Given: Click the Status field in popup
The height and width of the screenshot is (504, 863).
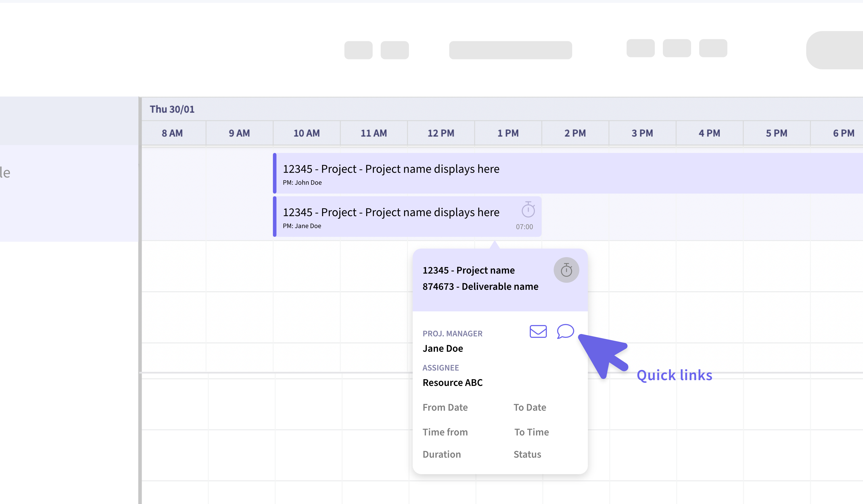Looking at the screenshot, I should tap(527, 454).
